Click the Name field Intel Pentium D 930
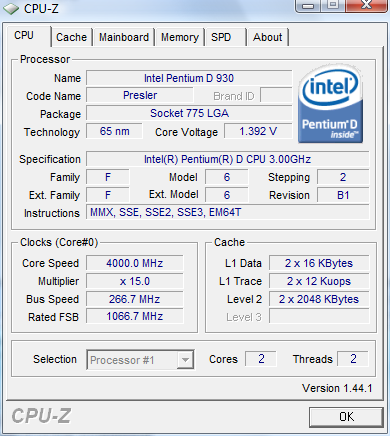 coord(189,78)
